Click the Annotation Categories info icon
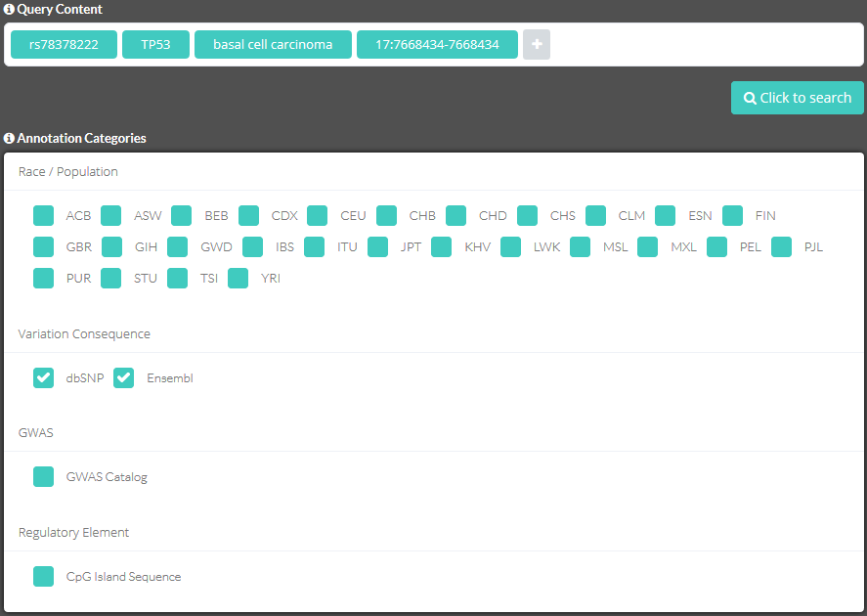 point(9,138)
